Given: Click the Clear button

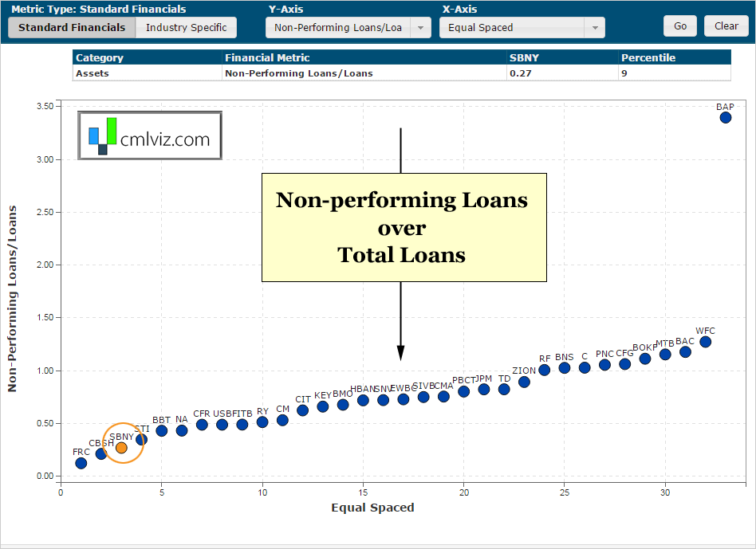Looking at the screenshot, I should click(726, 26).
